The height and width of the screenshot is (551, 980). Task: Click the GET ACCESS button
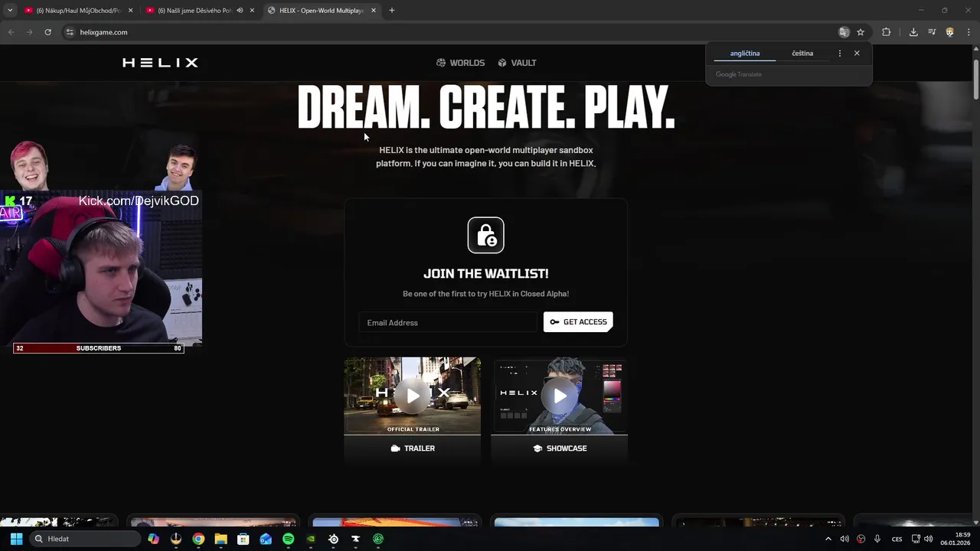point(578,322)
